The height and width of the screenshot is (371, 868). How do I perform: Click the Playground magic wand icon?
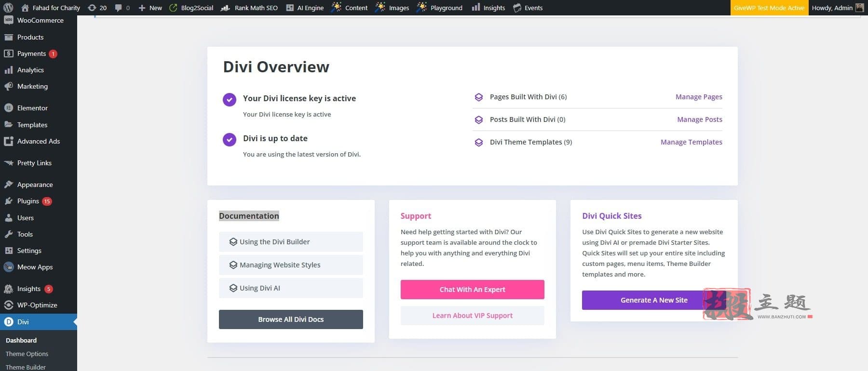(422, 7)
